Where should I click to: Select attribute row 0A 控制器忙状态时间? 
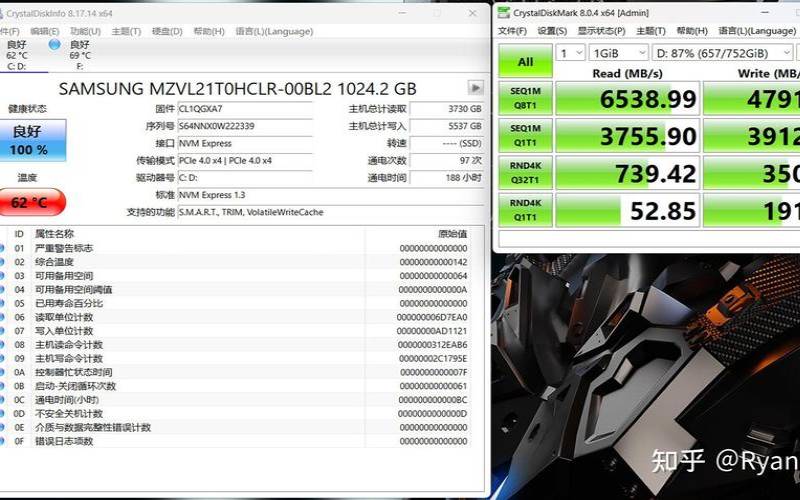pos(235,372)
